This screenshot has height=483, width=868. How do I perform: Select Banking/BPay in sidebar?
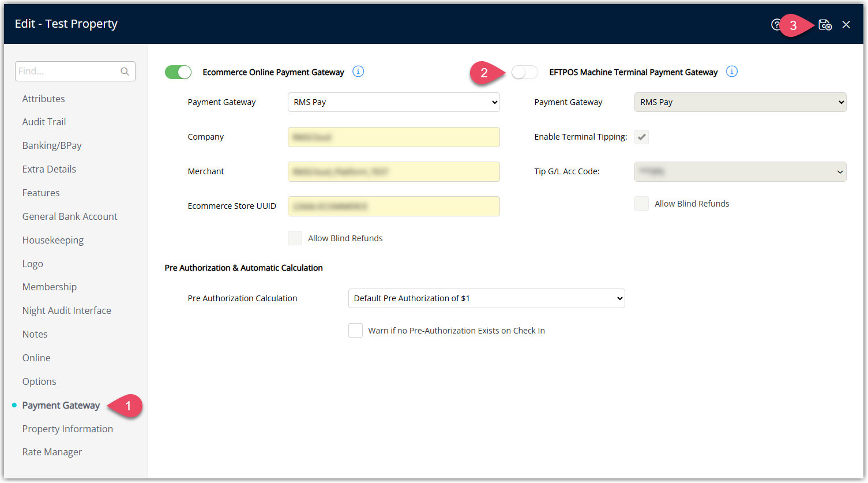click(x=52, y=145)
